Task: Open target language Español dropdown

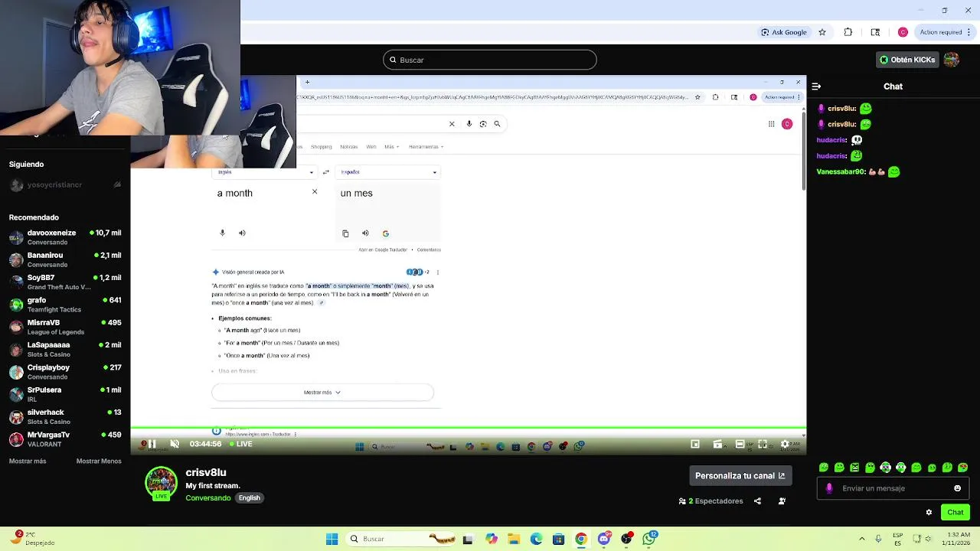Action: click(389, 172)
